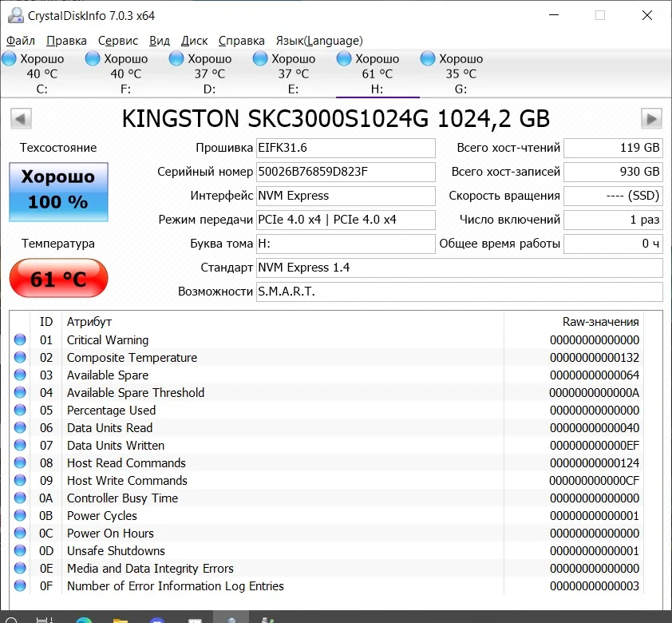Click status icon of Error Information Log Entries row

pos(20,585)
